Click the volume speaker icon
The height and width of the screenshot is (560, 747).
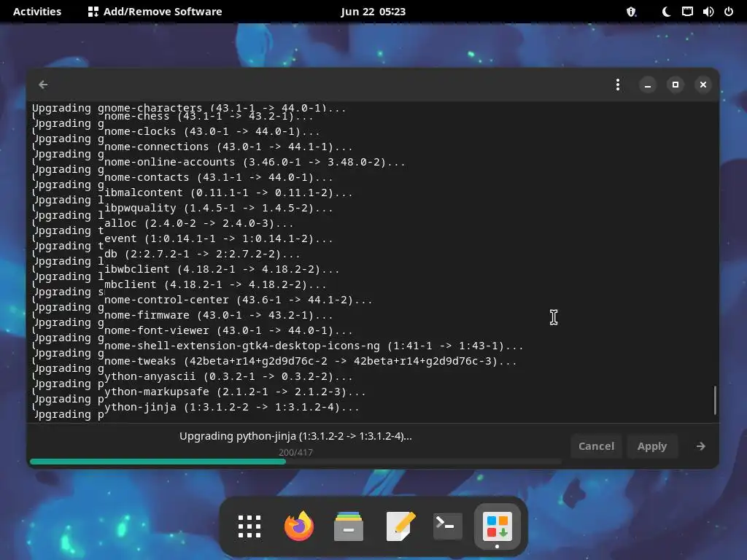click(708, 12)
